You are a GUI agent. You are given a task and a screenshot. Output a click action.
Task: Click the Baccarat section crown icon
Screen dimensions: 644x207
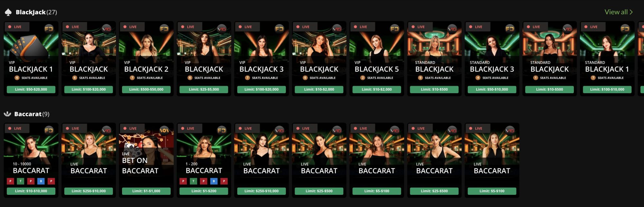pos(7,114)
